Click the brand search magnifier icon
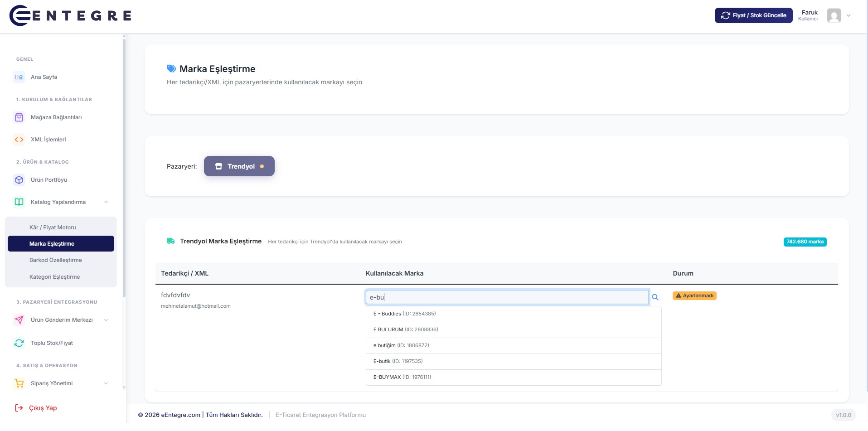The image size is (868, 431). coord(655,297)
